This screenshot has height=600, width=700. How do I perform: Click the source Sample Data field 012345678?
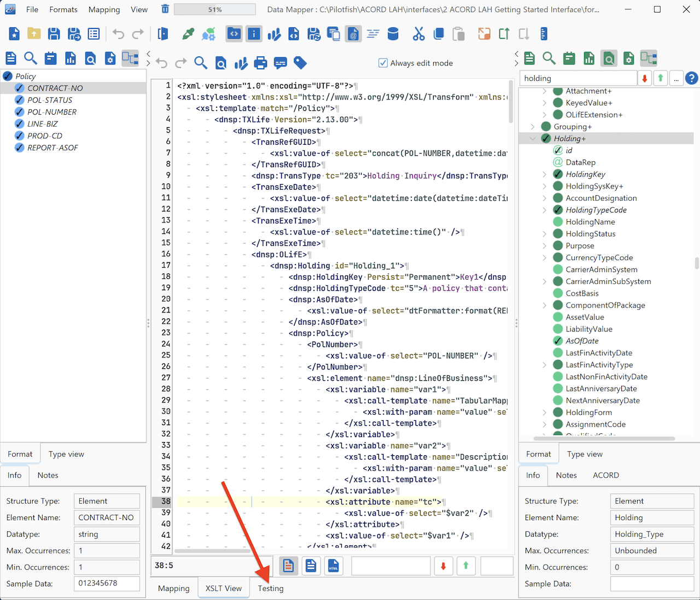point(107,583)
